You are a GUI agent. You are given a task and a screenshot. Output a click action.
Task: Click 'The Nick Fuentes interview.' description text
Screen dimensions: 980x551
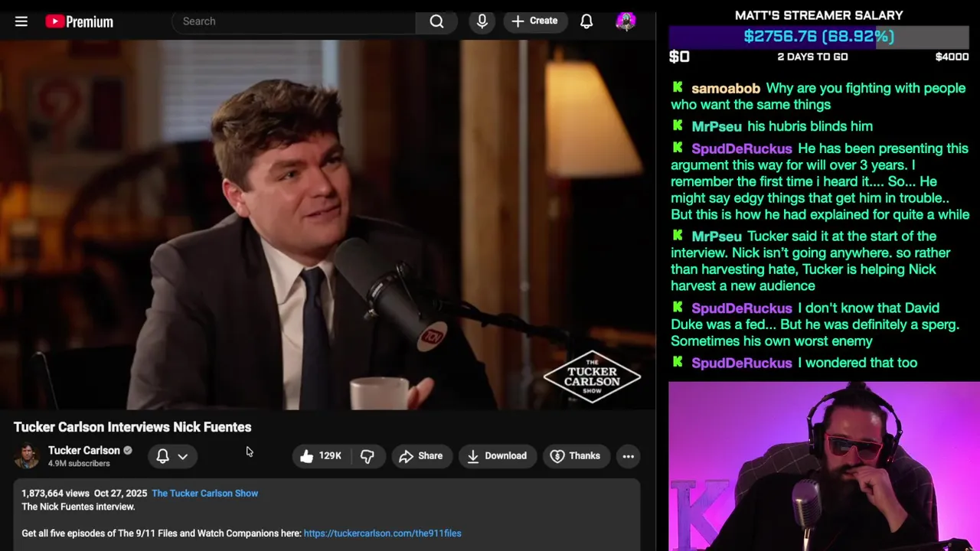(x=78, y=507)
